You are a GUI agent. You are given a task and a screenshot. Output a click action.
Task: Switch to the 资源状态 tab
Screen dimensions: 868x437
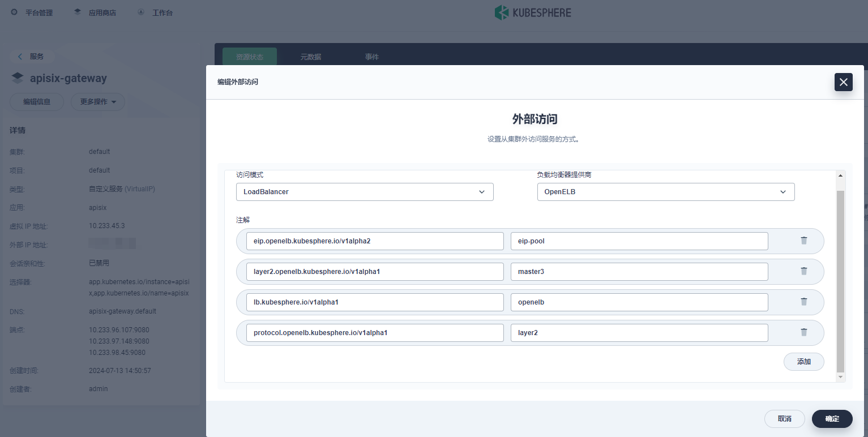tap(250, 57)
